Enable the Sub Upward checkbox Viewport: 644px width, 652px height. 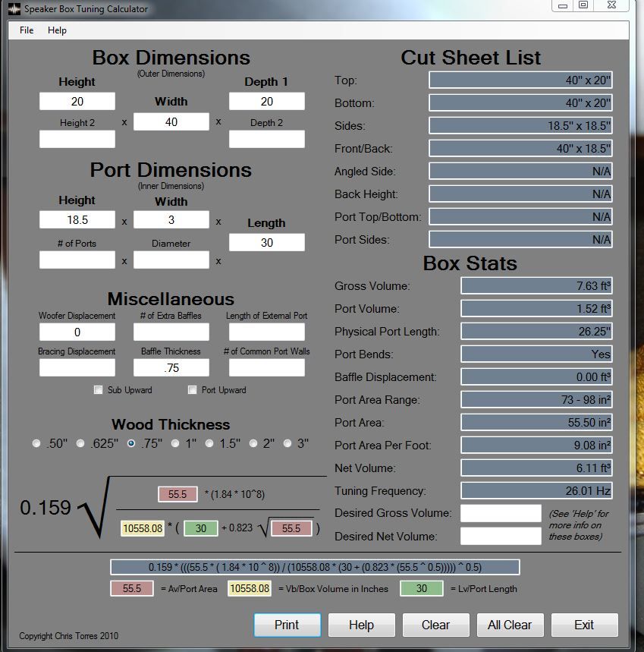[98, 389]
